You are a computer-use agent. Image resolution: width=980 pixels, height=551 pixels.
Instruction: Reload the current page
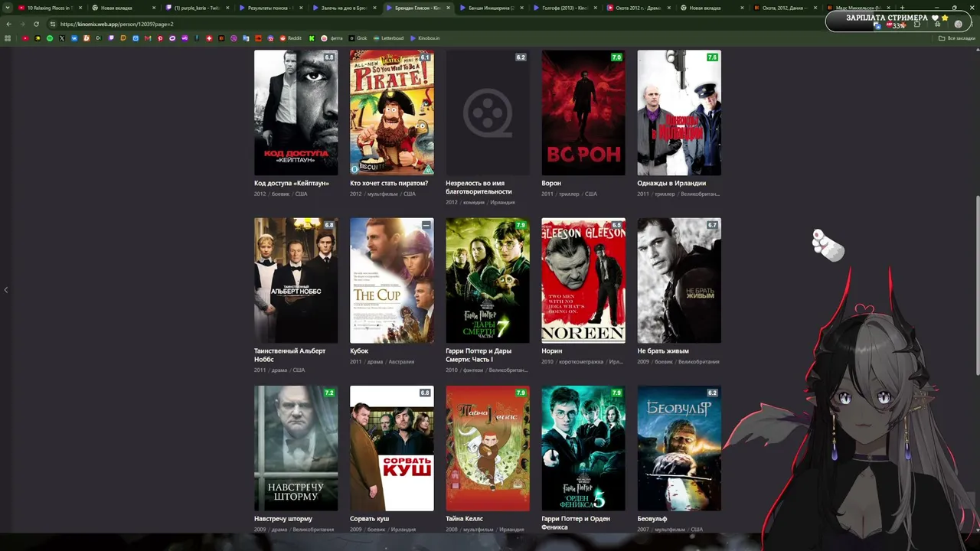tap(36, 24)
